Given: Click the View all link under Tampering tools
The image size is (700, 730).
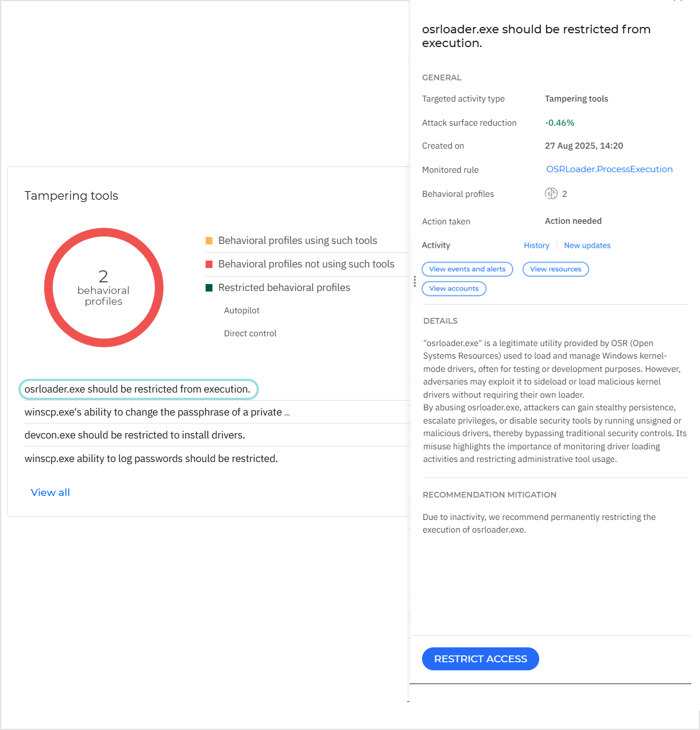Looking at the screenshot, I should 51,492.
